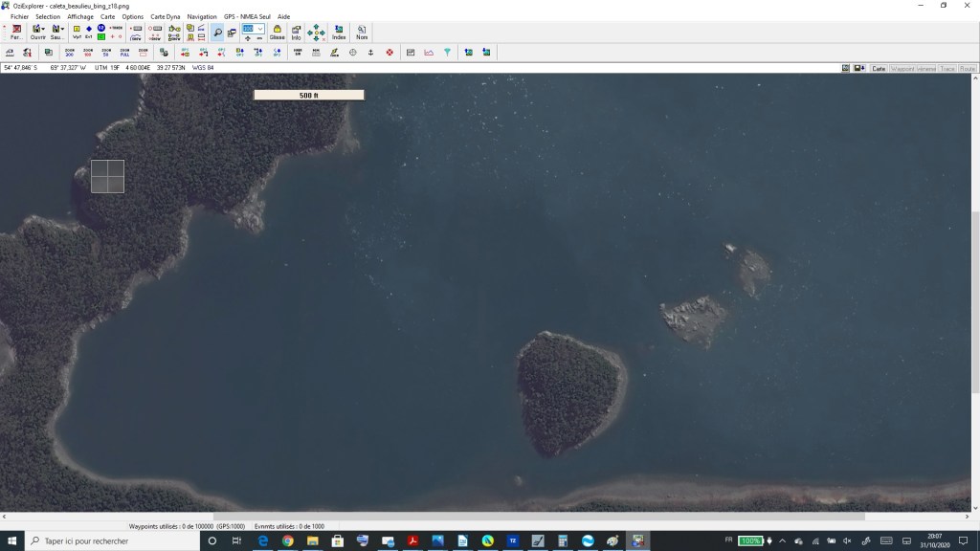
Task: Click the Nom search icon
Action: 362,32
